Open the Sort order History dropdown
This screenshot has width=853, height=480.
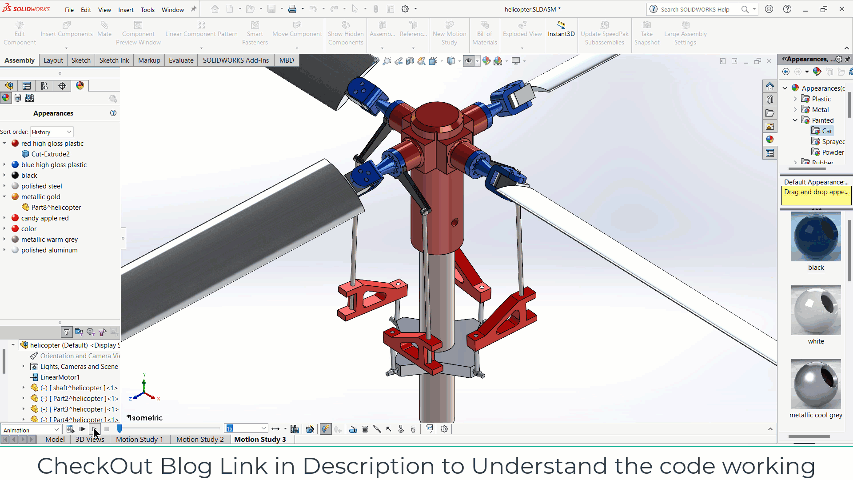click(x=52, y=132)
